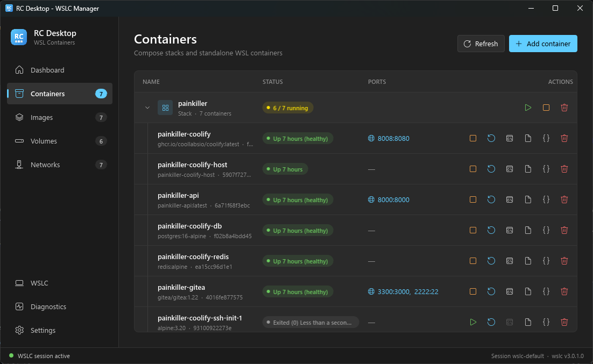The height and width of the screenshot is (364, 593).
Task: Open Diagnostics from the sidebar
Action: [60, 306]
